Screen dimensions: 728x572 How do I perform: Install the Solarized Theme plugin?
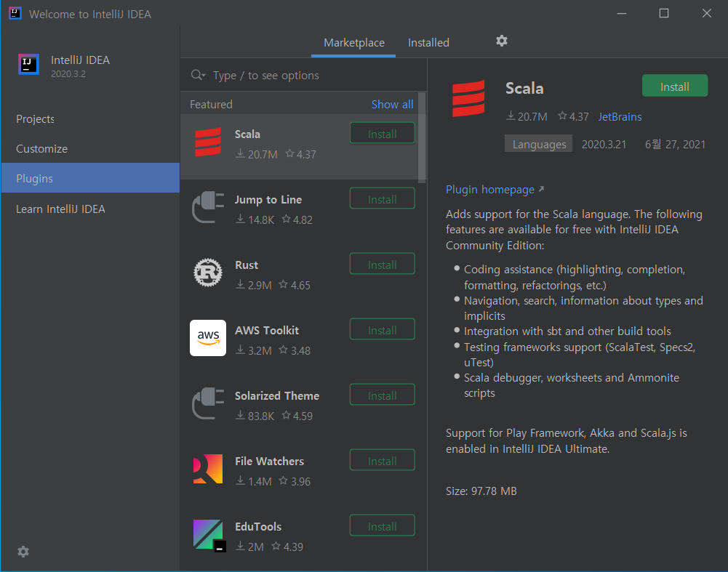coord(382,395)
